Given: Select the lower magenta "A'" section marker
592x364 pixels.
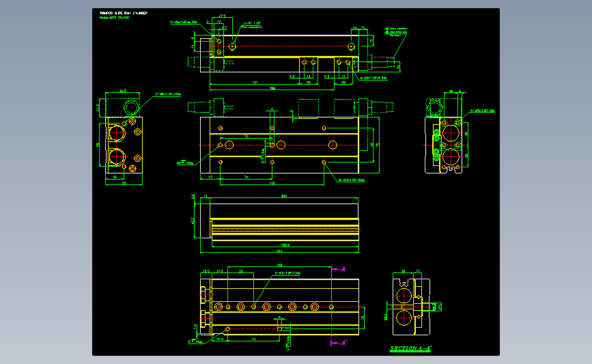Looking at the screenshot, I should (339, 342).
